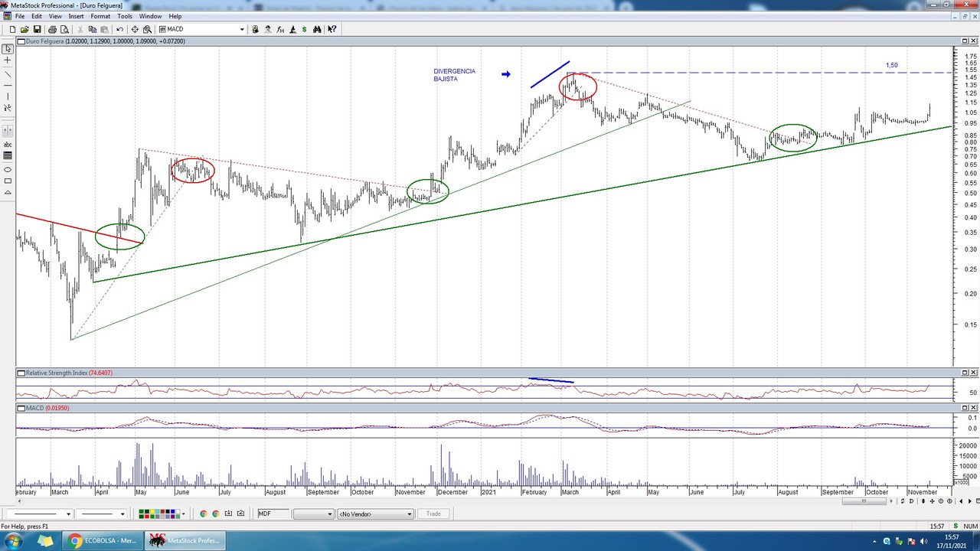Open the MACD indicator quick-list dropdown

pos(242,29)
